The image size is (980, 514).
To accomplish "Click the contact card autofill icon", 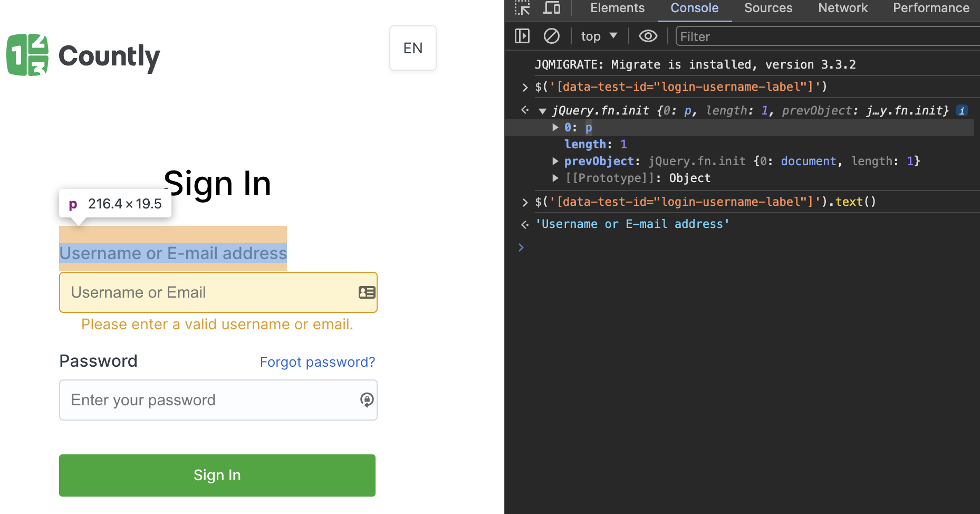I will tap(367, 292).
